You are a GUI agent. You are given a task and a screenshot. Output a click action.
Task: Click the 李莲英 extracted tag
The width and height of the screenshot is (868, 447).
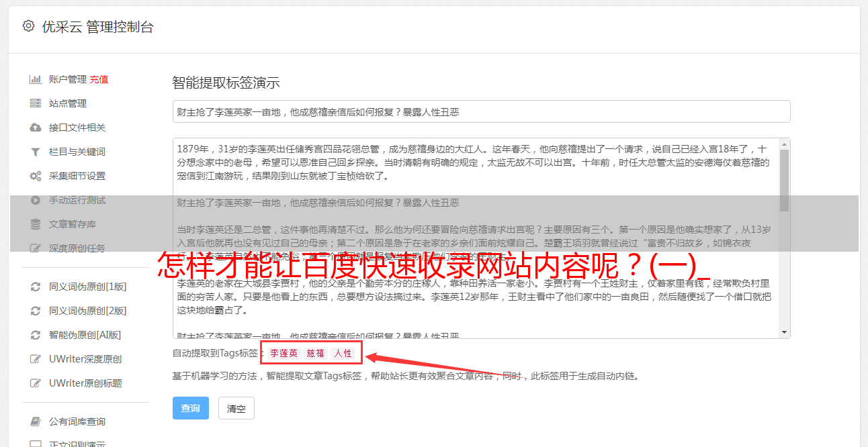point(284,353)
